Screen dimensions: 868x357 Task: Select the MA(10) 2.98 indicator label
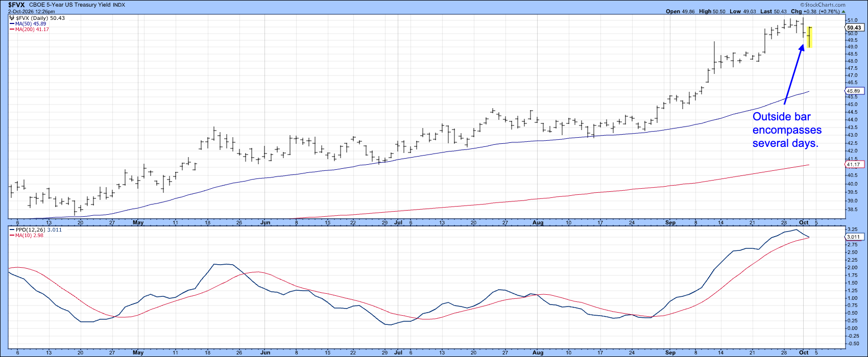pos(27,236)
